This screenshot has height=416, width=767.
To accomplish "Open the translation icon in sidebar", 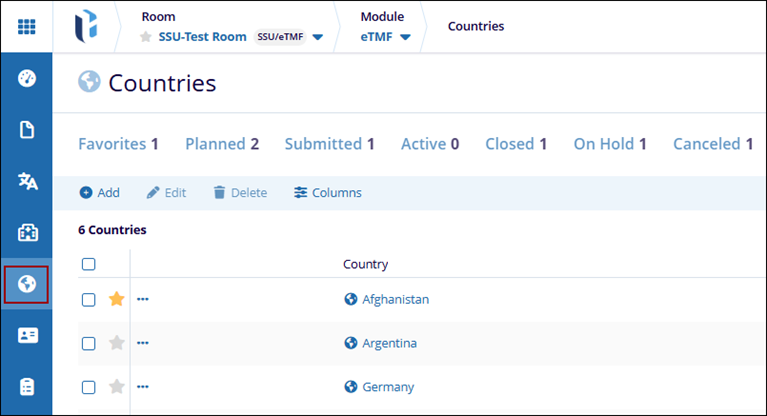I will 27,181.
